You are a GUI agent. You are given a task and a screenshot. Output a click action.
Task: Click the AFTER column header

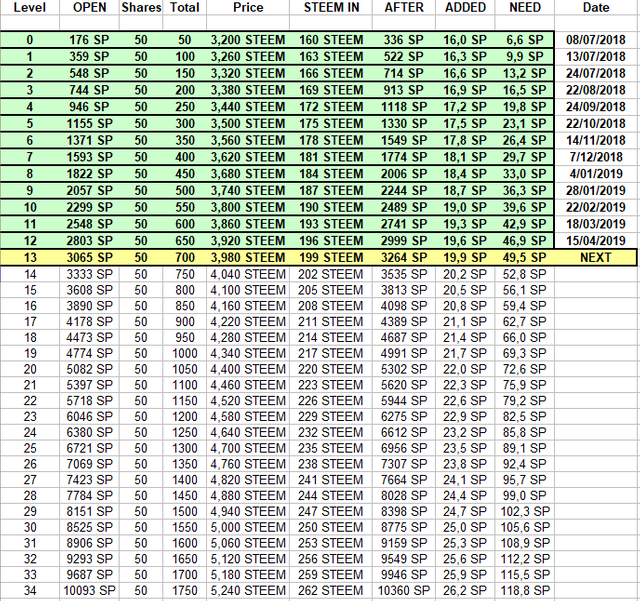(x=404, y=7)
